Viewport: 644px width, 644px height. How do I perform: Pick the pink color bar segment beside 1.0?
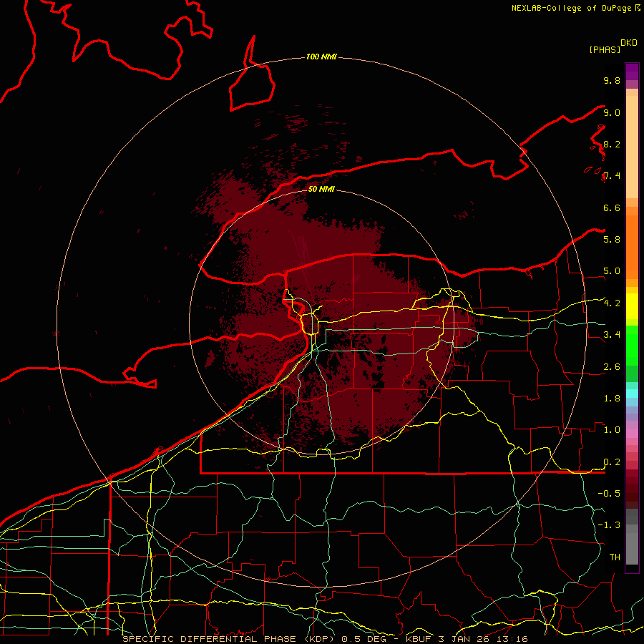pos(632,434)
